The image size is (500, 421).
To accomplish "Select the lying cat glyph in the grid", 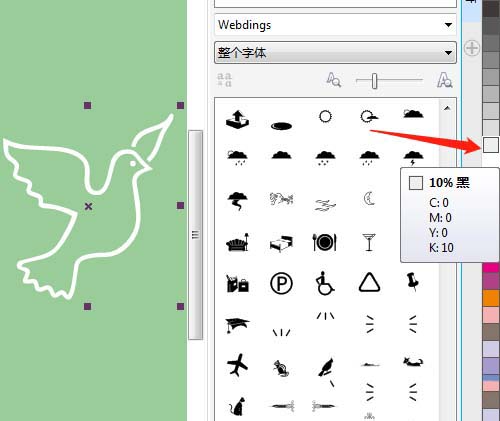I will tap(413, 362).
